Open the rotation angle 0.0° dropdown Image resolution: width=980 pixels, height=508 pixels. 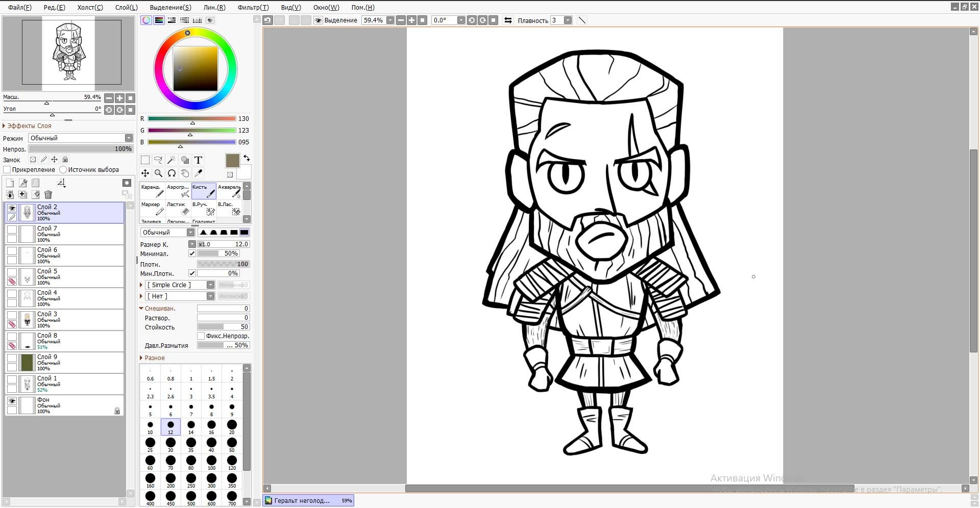point(461,20)
